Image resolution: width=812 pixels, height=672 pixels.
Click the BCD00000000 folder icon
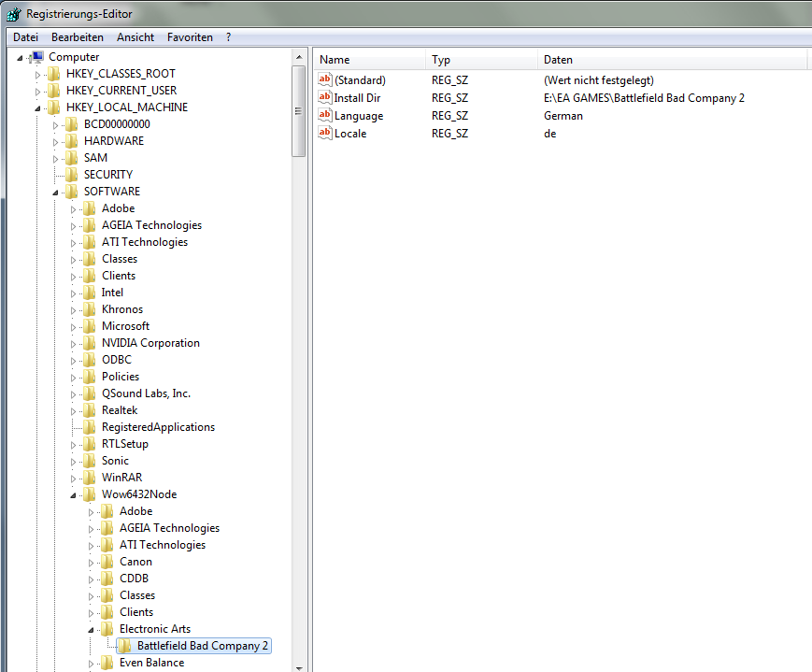click(x=71, y=124)
